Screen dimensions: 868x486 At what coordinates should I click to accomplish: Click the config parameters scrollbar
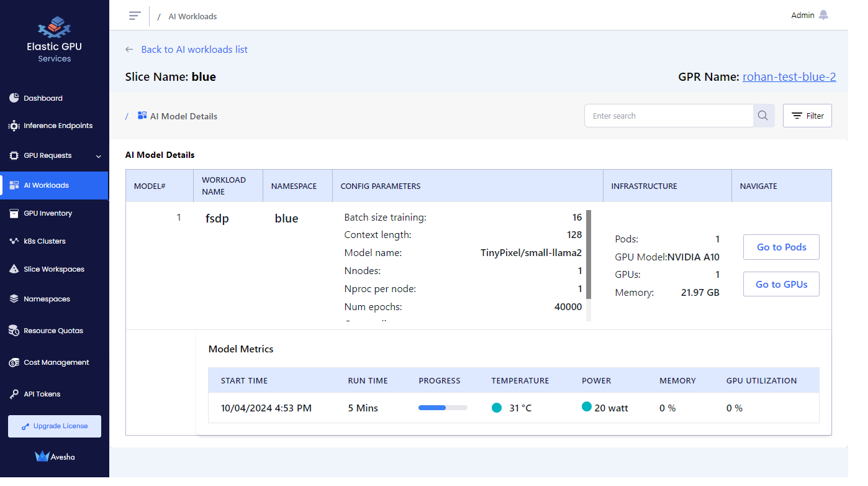point(589,255)
